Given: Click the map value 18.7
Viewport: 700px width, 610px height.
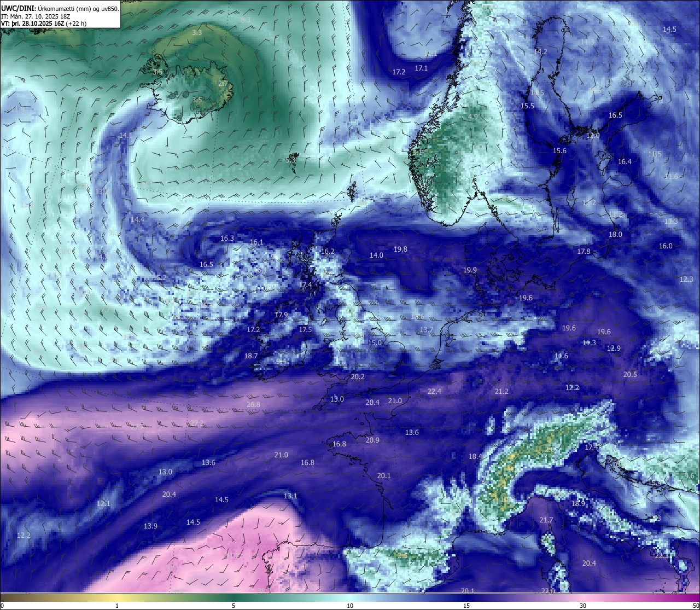Looking at the screenshot, I should tap(251, 356).
